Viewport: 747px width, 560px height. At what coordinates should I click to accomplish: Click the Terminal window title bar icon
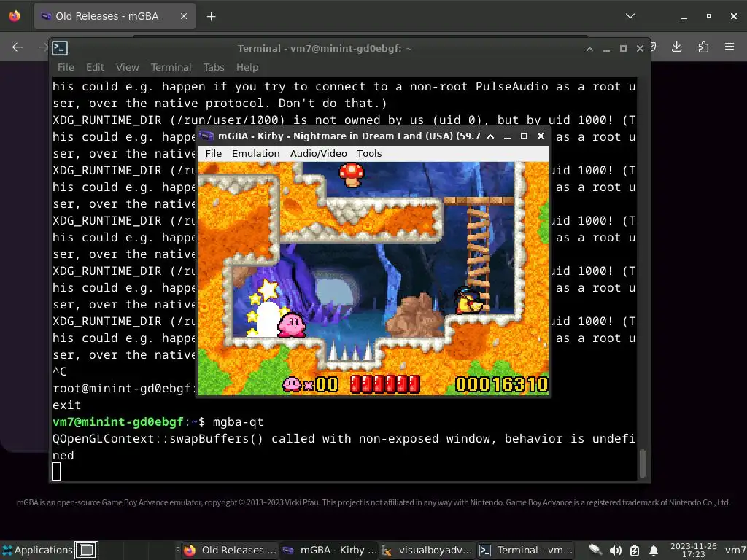click(x=60, y=48)
